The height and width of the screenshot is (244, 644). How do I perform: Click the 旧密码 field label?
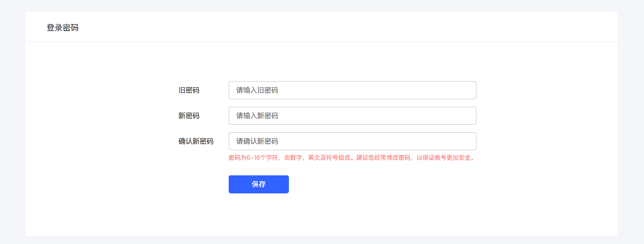coord(189,90)
